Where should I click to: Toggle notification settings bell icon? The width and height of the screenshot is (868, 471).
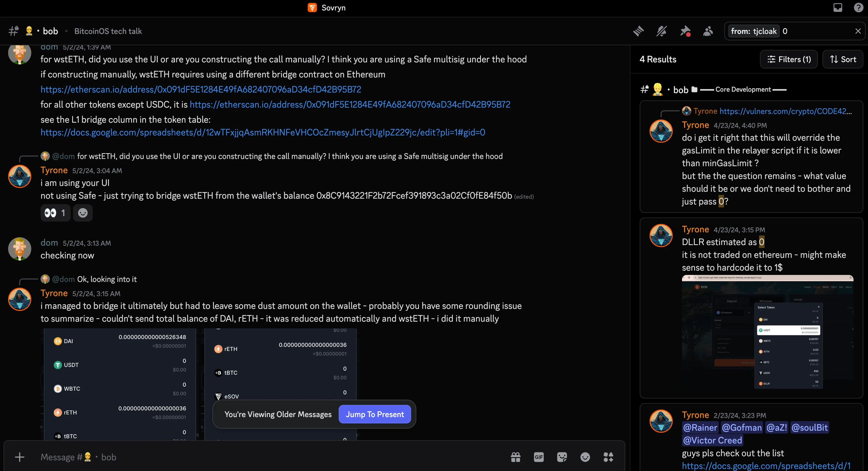point(661,31)
